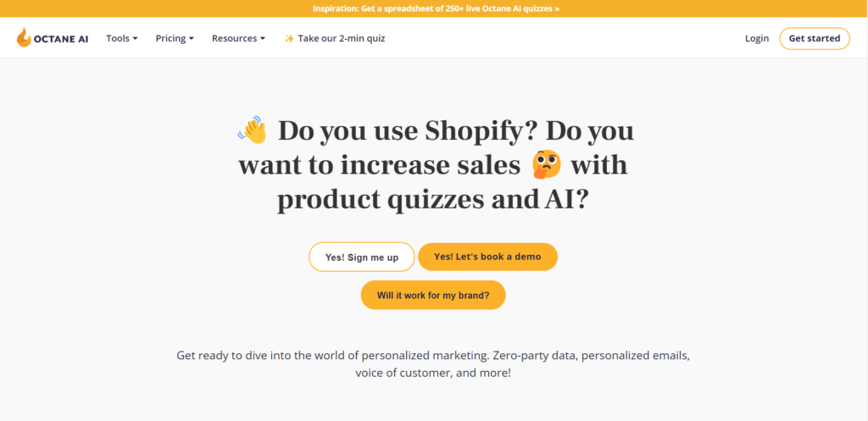
Task: Click the waving hand emoji in the headline
Action: click(253, 130)
